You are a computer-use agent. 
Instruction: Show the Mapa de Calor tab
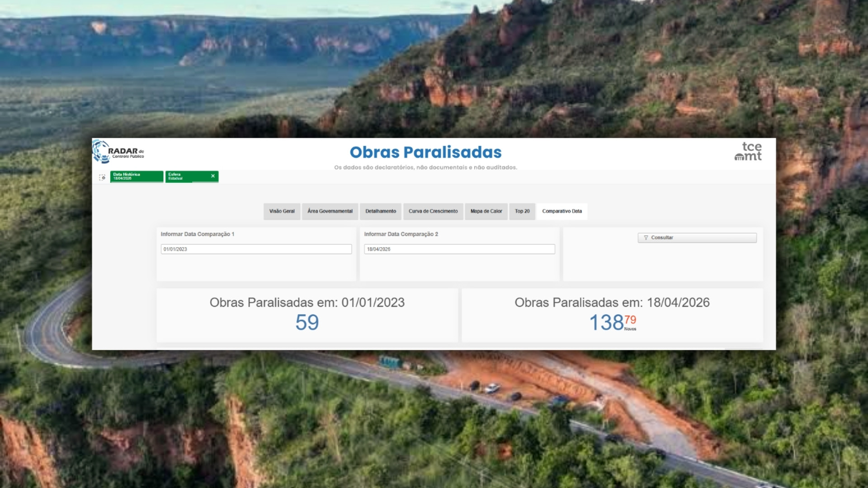pos(486,211)
